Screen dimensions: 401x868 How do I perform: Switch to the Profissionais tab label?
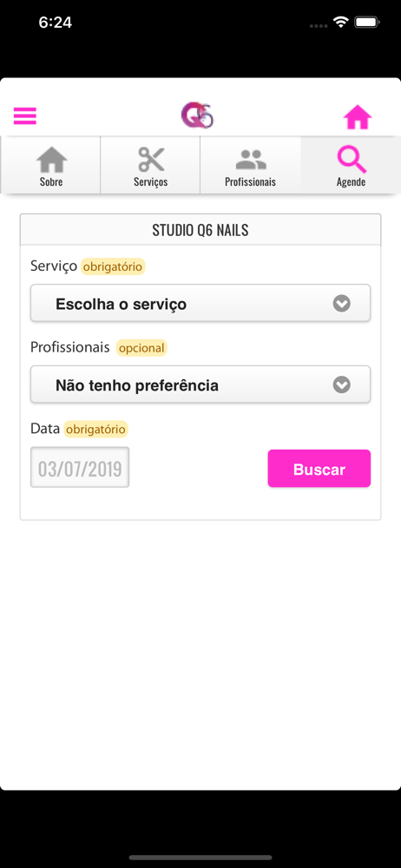click(x=250, y=181)
